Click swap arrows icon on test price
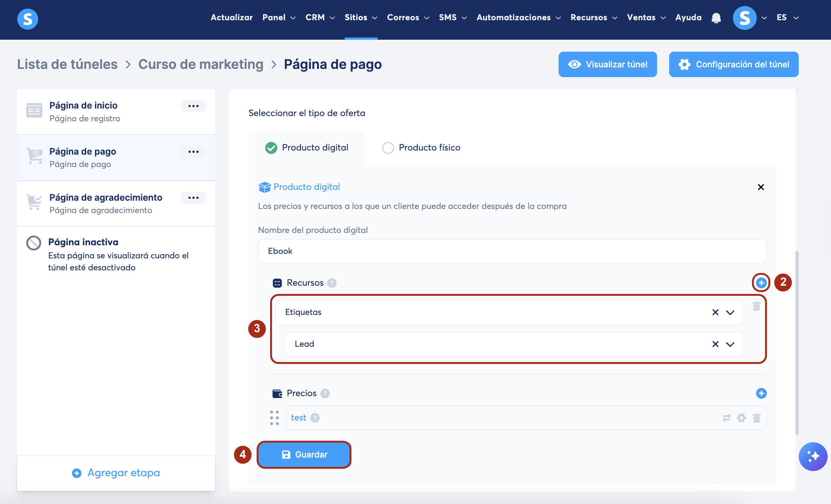The height and width of the screenshot is (504, 831). coord(726,418)
